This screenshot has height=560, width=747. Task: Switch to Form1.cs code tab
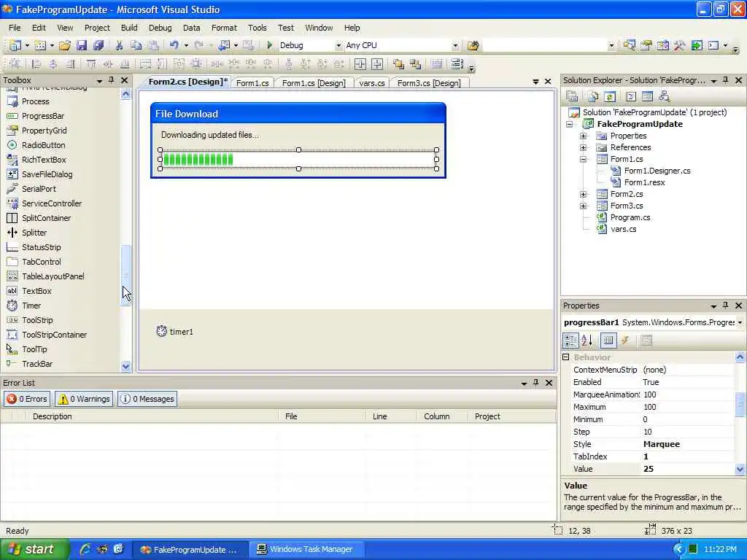tap(252, 83)
